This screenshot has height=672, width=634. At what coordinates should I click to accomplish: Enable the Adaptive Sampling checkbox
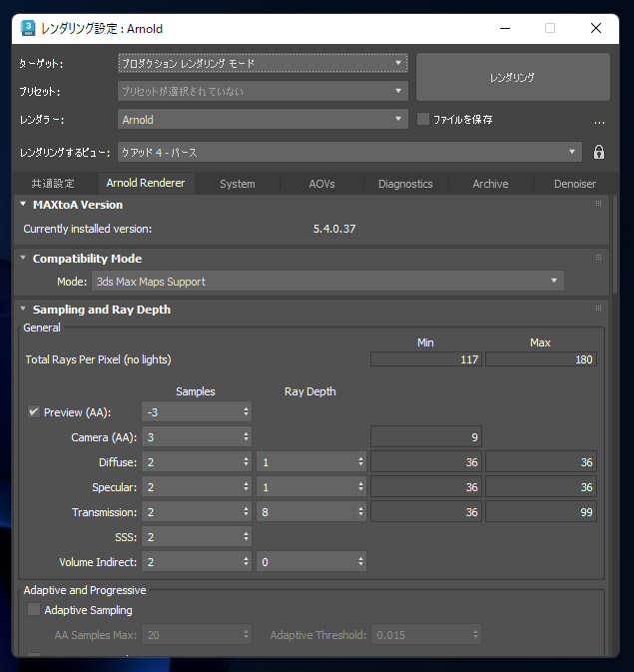tap(34, 610)
